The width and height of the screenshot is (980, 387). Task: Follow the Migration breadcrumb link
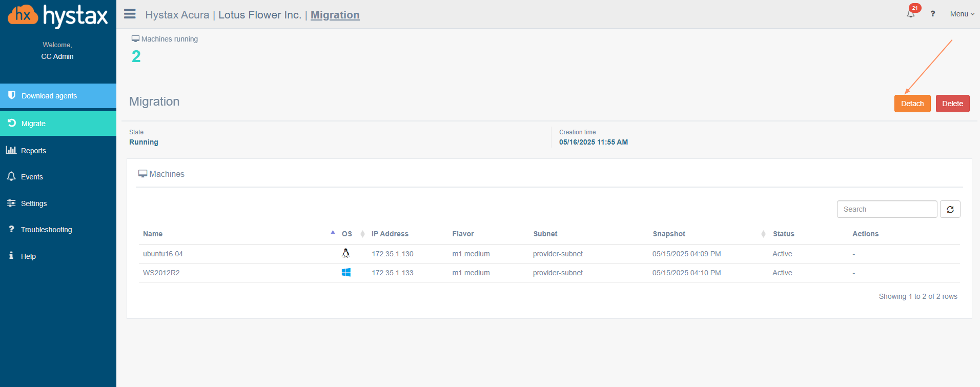click(x=335, y=15)
